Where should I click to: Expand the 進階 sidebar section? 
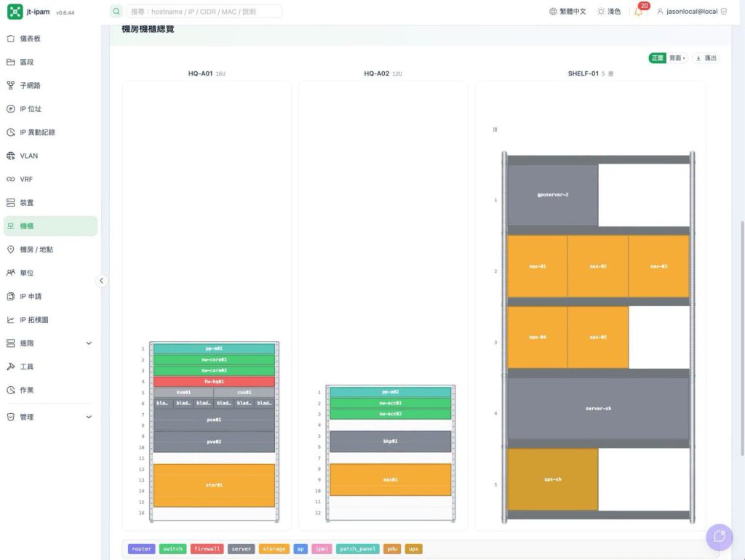[50, 343]
